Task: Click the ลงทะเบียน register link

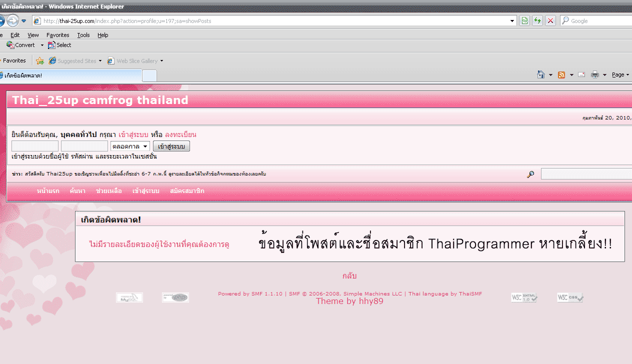Action: coord(180,134)
